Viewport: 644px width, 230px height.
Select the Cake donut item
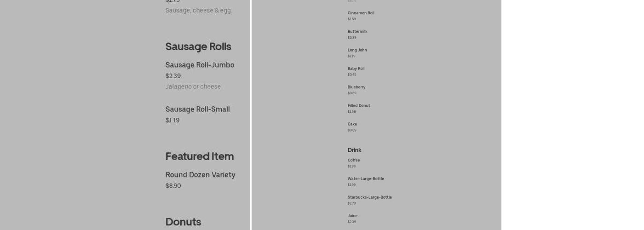(x=352, y=124)
